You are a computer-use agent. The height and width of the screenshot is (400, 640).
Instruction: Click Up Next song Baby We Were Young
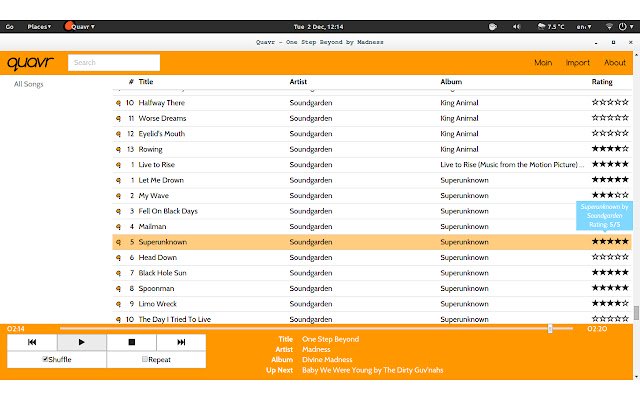pyautogui.click(x=372, y=370)
